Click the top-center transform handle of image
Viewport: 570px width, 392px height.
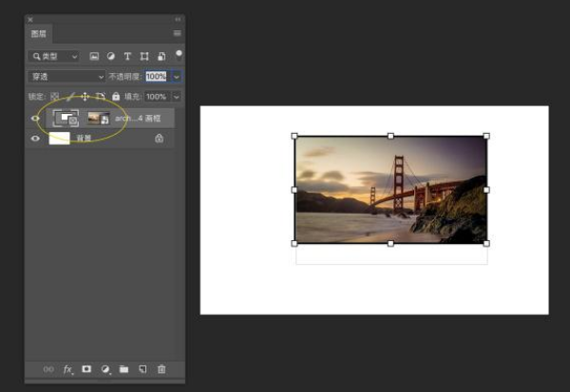(390, 137)
